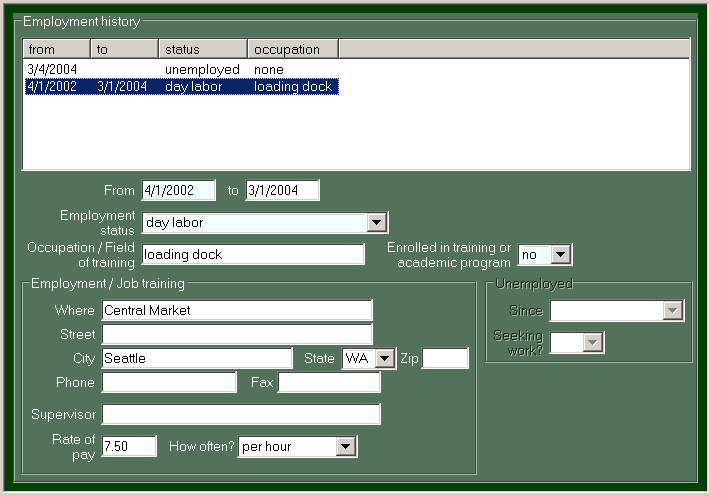709x496 pixels.
Task: Click the empty Supervisor field
Action: pos(241,415)
